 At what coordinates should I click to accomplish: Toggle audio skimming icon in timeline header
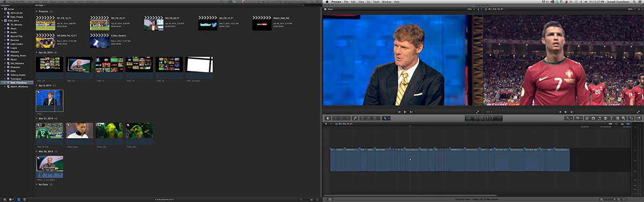click(616, 124)
